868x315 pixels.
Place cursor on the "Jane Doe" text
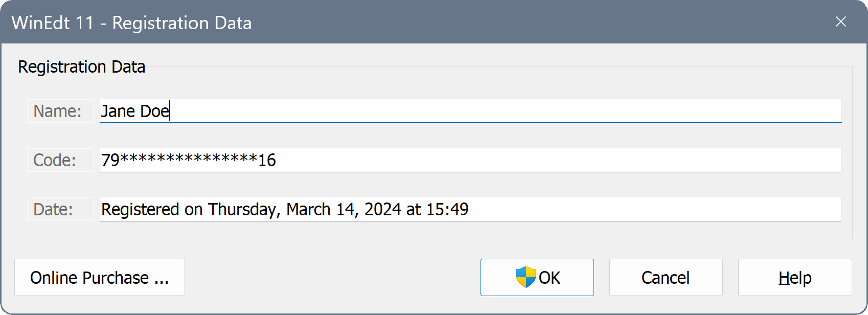(135, 111)
